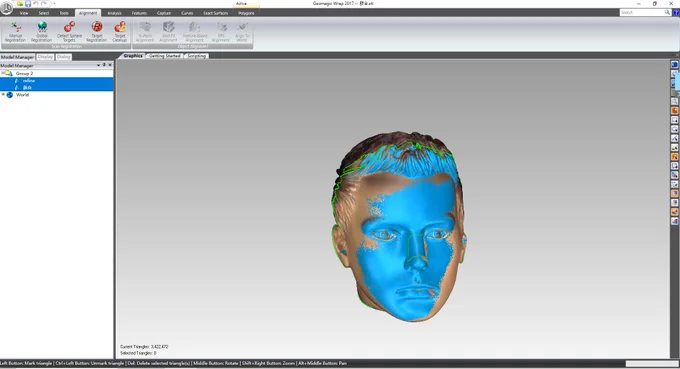Image resolution: width=680 pixels, height=369 pixels.
Task: Click the Open folder icon in quick access toolbar
Action: pyautogui.click(x=20, y=4)
